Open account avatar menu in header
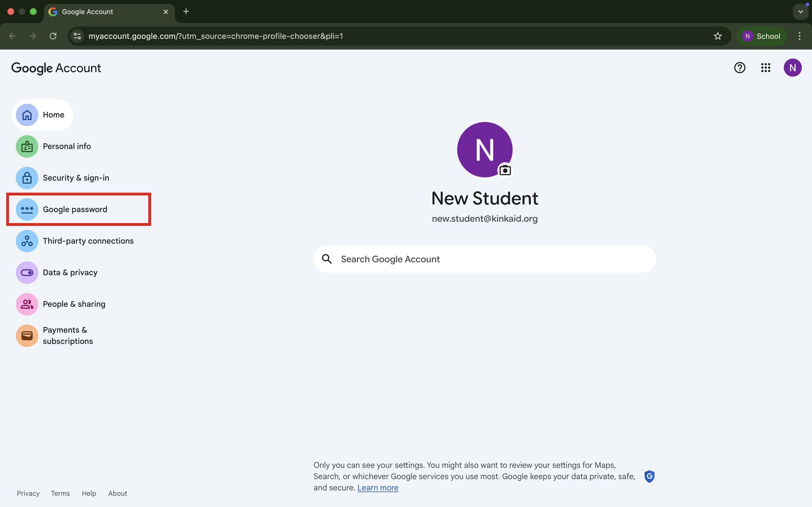This screenshot has height=507, width=812. pyautogui.click(x=792, y=68)
